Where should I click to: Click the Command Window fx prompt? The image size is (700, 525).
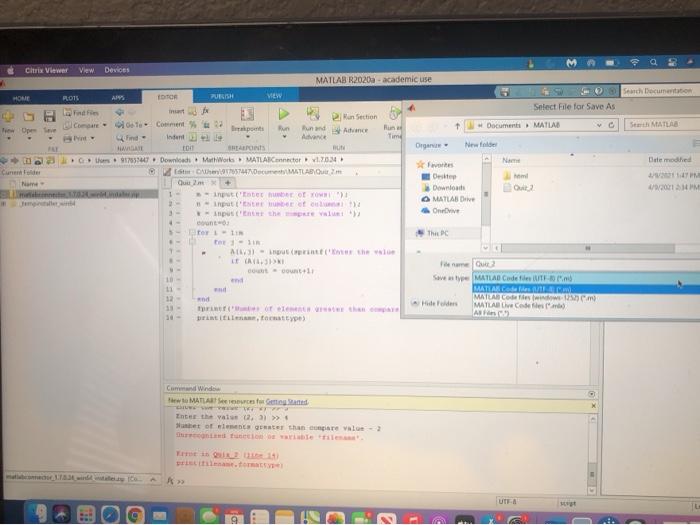click(170, 481)
